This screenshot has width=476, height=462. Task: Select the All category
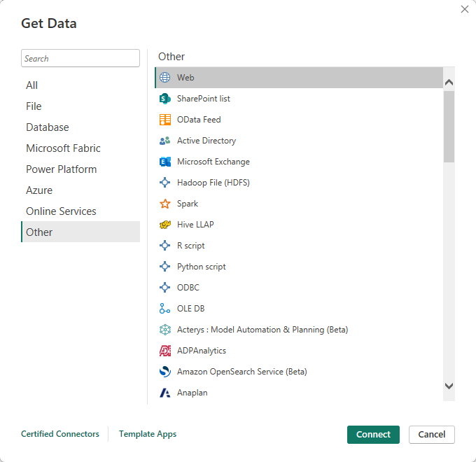click(x=80, y=85)
